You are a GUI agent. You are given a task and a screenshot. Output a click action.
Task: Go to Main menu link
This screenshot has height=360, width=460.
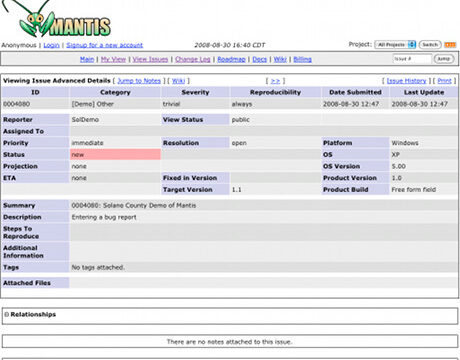pyautogui.click(x=87, y=59)
